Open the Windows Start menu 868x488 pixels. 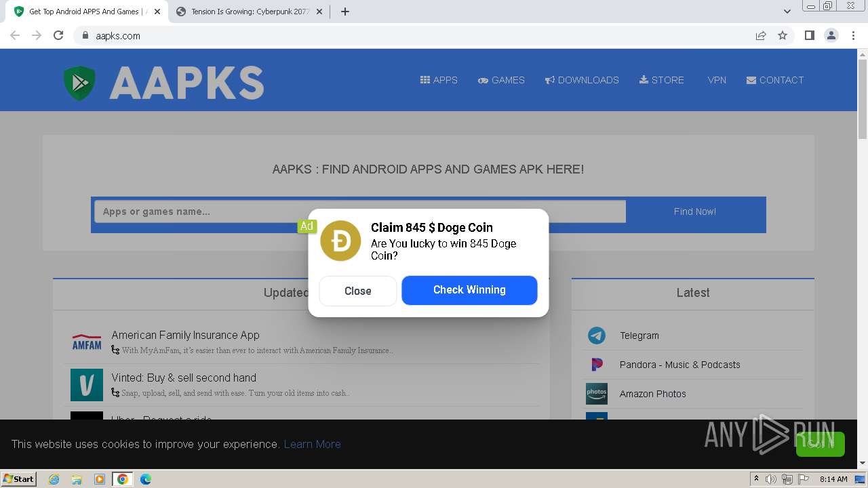coord(19,479)
